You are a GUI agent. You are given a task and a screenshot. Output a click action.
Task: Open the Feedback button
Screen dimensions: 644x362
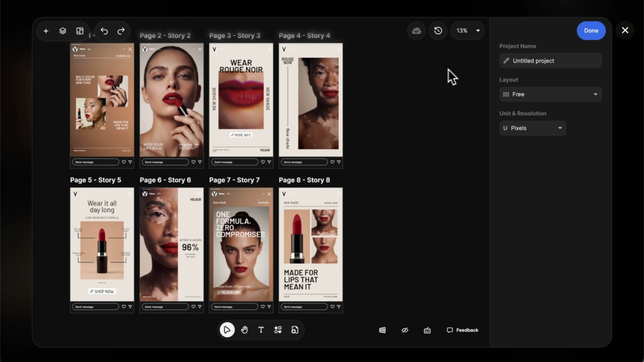pos(463,330)
